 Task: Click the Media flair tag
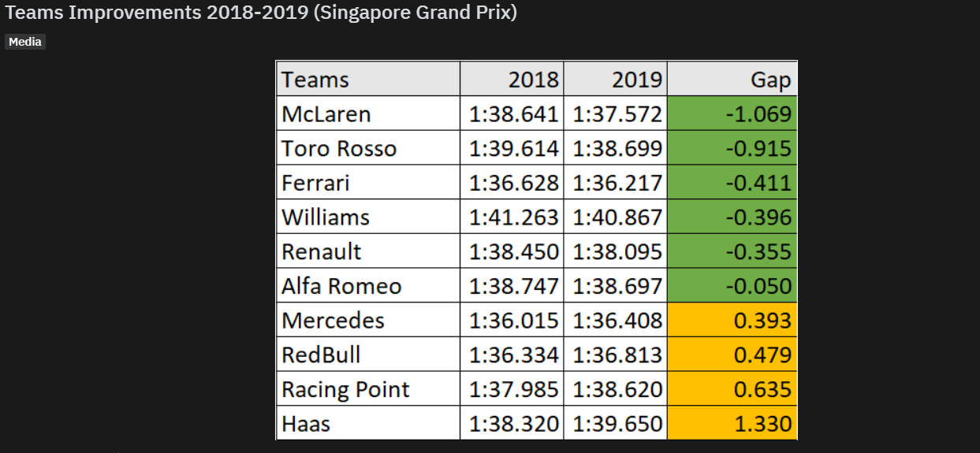point(25,42)
